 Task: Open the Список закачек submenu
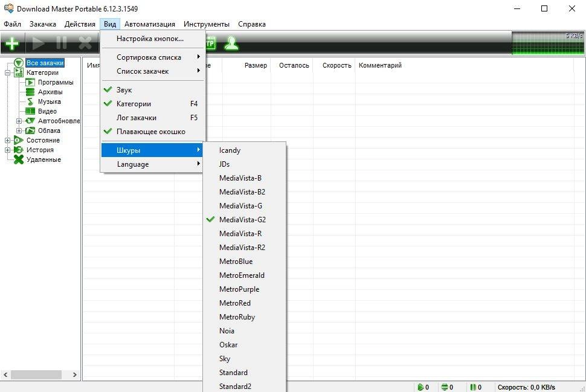click(x=153, y=71)
